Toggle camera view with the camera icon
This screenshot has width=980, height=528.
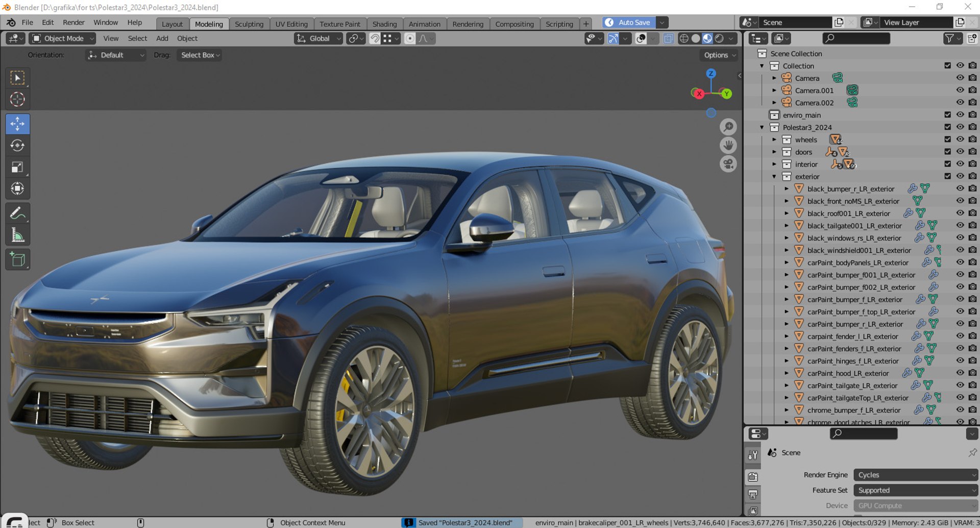pyautogui.click(x=728, y=164)
